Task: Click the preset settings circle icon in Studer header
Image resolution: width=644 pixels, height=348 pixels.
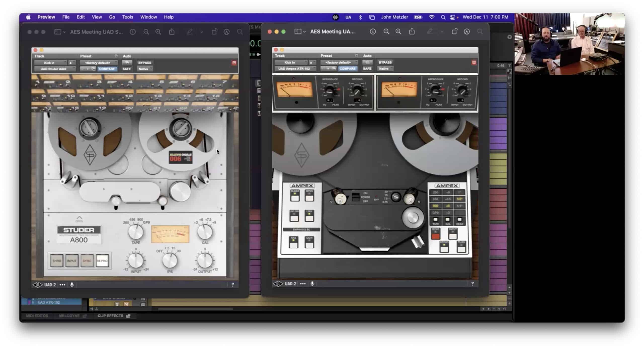Action: pos(116,56)
